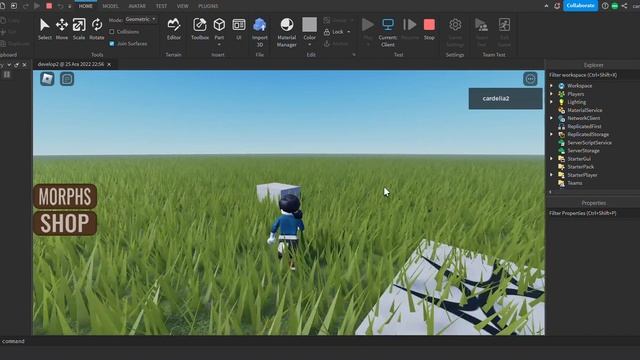Switch to Current Client view

coord(388,32)
